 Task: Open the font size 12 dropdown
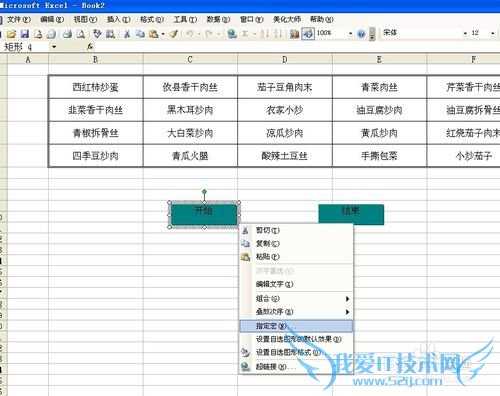click(492, 33)
